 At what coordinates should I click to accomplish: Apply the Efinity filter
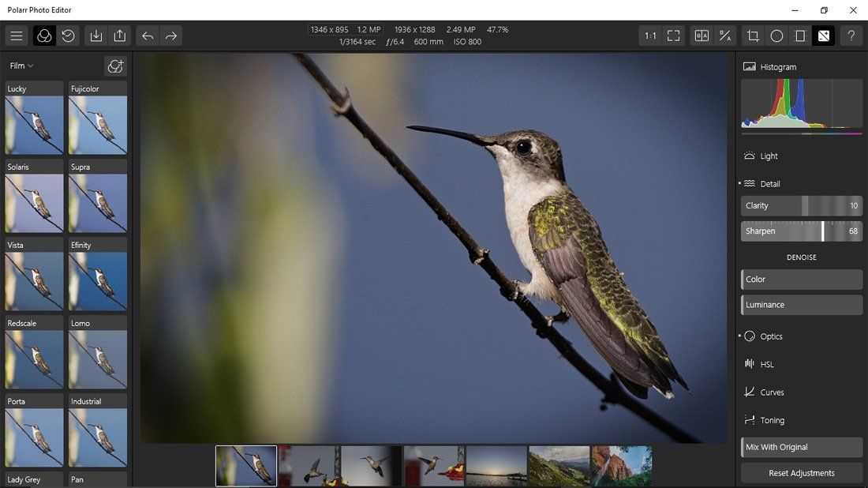point(97,275)
